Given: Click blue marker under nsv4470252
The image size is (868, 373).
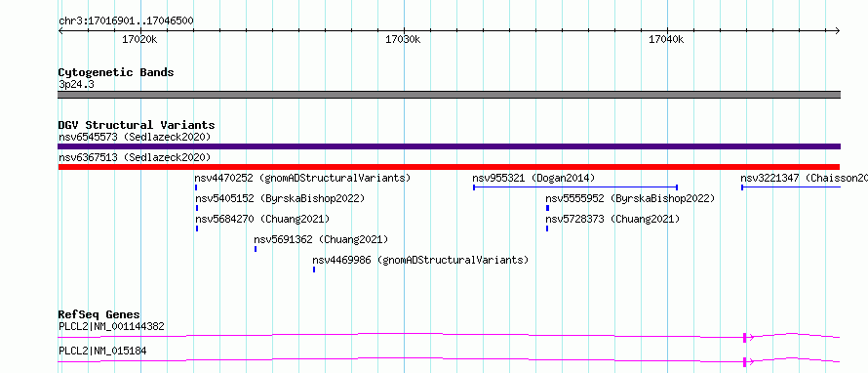Looking at the screenshot, I should [196, 187].
